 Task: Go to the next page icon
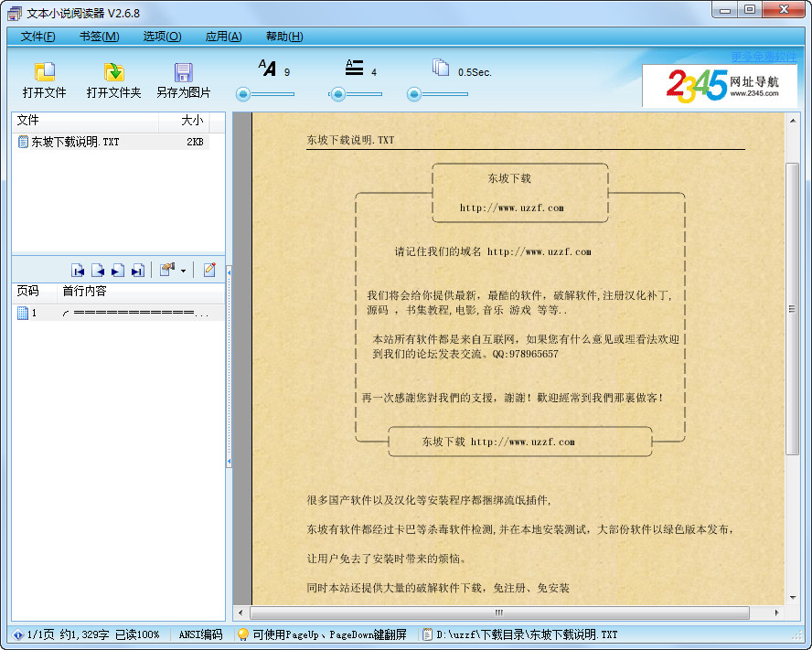click(x=118, y=270)
